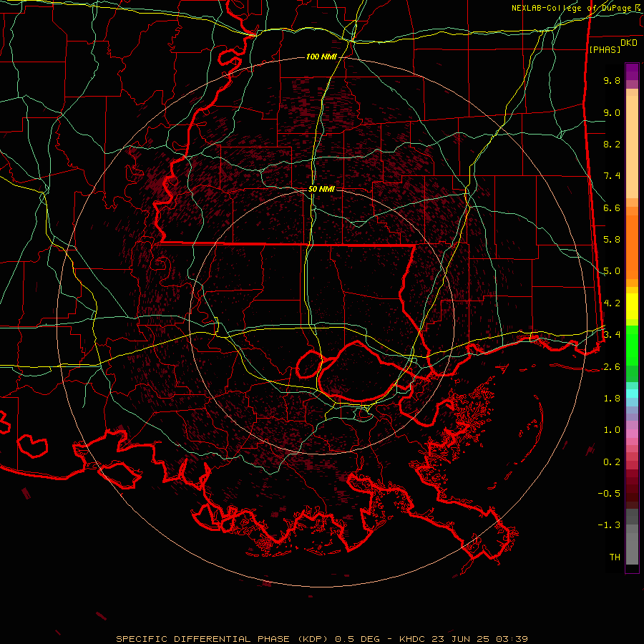Click the 100 NMI range ring label
Viewport: 644px width, 644px height.
coord(321,57)
